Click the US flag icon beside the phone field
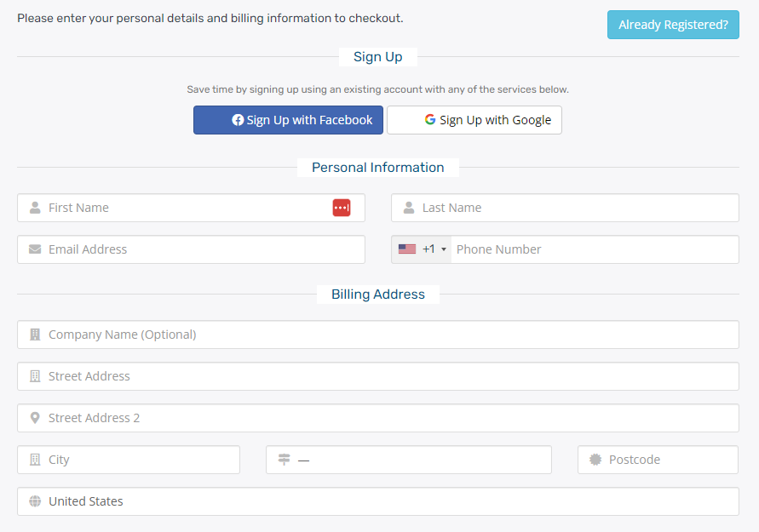This screenshot has width=759, height=532. (x=407, y=249)
